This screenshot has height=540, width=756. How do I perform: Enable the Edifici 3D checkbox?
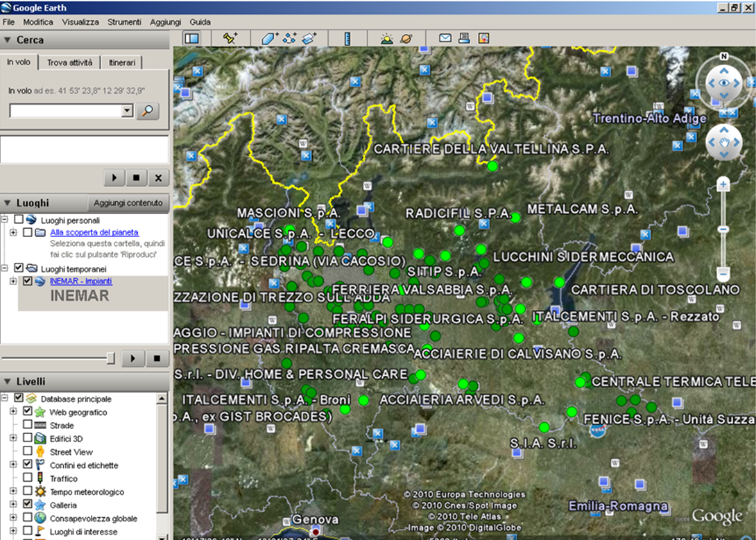[28, 437]
